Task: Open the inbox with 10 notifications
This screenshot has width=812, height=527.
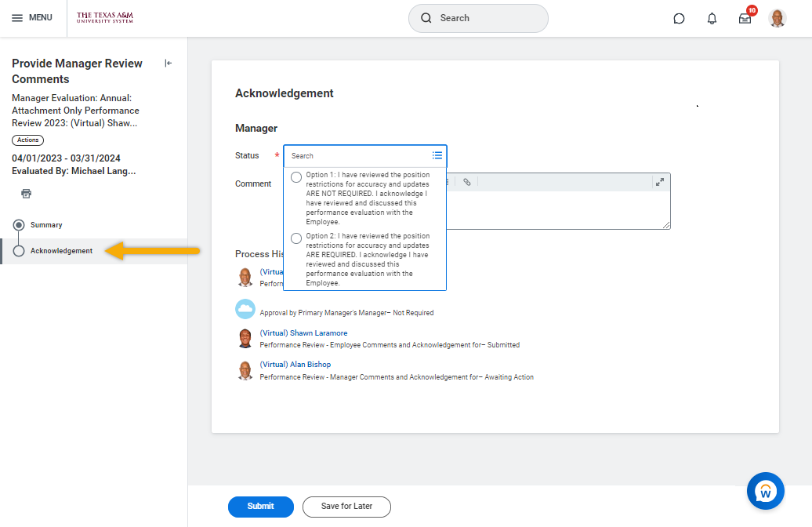Action: pyautogui.click(x=745, y=18)
